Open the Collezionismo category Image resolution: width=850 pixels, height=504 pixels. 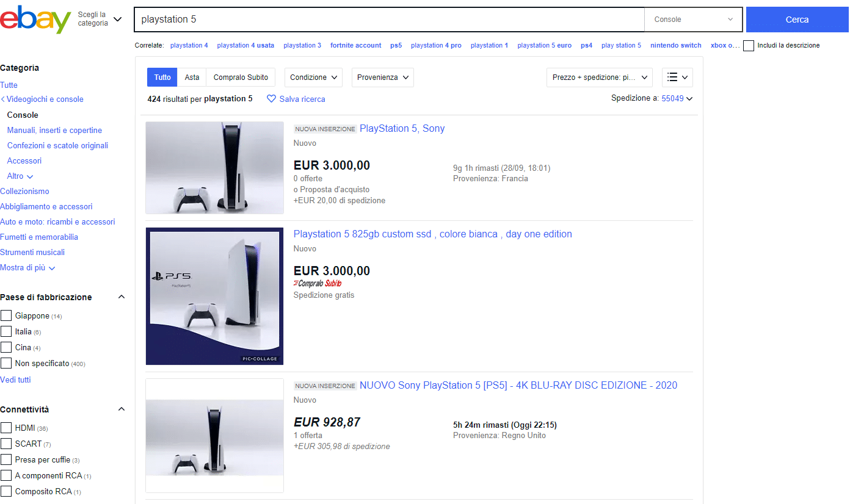(24, 192)
